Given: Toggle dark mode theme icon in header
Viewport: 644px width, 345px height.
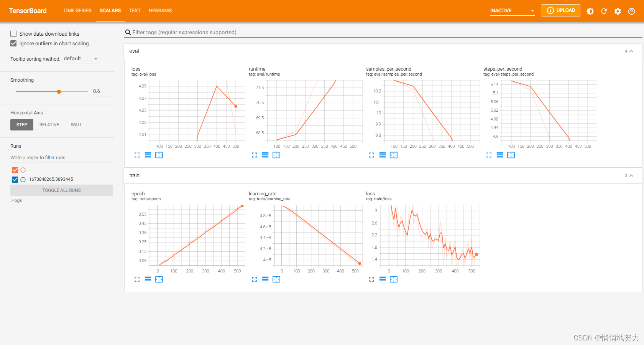Looking at the screenshot, I should click(590, 11).
